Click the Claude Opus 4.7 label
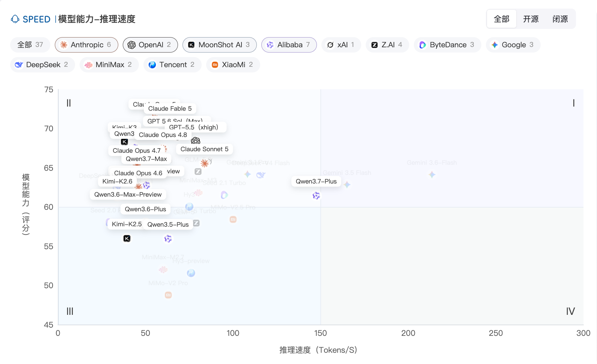Viewport: 597px width, 364px height. click(x=137, y=150)
